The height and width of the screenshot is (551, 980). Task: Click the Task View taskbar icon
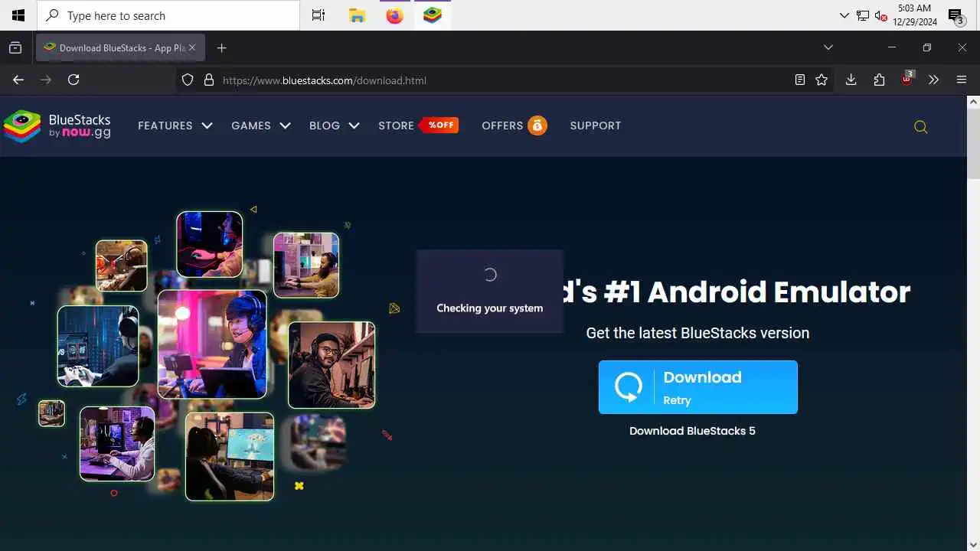click(318, 15)
